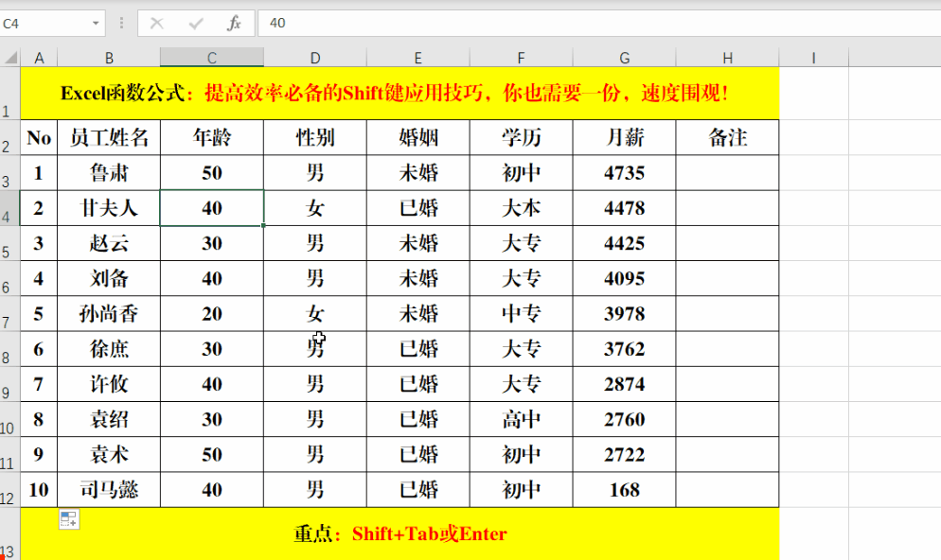Click the cancel X icon in formula bar
The image size is (941, 560).
[x=156, y=24]
